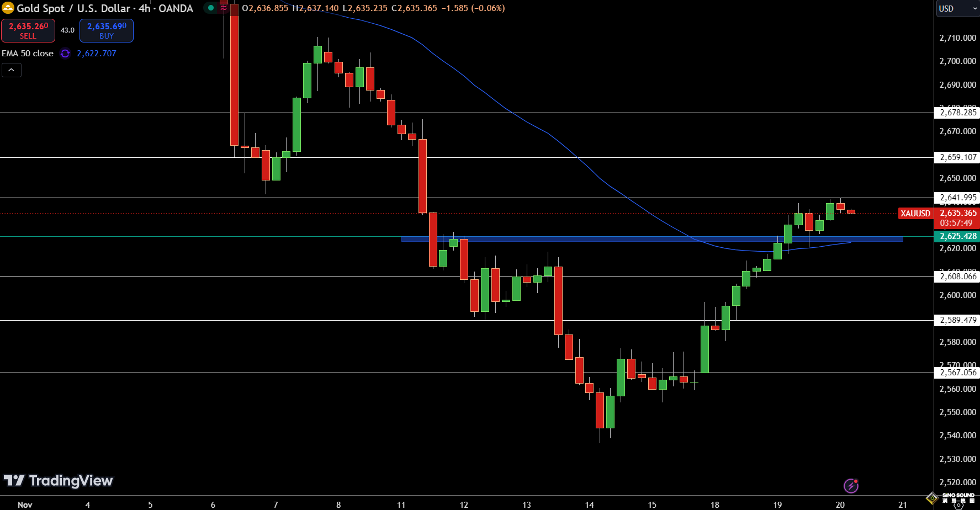The width and height of the screenshot is (980, 510).
Task: Click the green 2,625.428 price label
Action: 957,236
